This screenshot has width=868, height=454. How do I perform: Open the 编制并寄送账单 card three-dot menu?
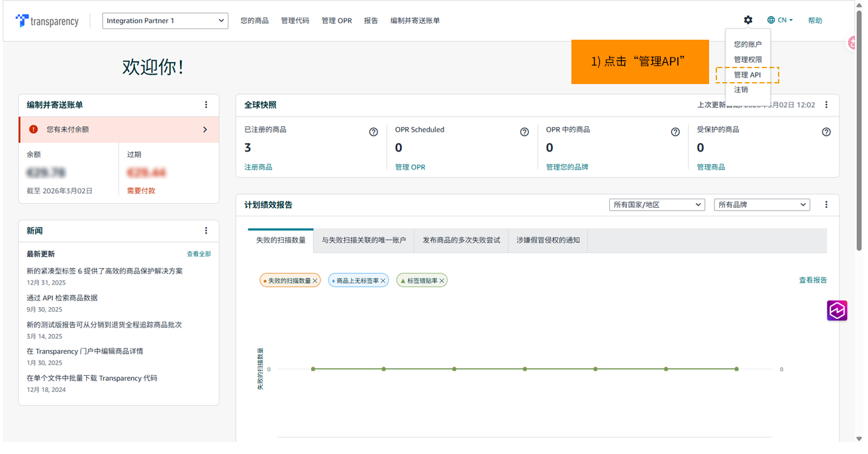pos(206,105)
